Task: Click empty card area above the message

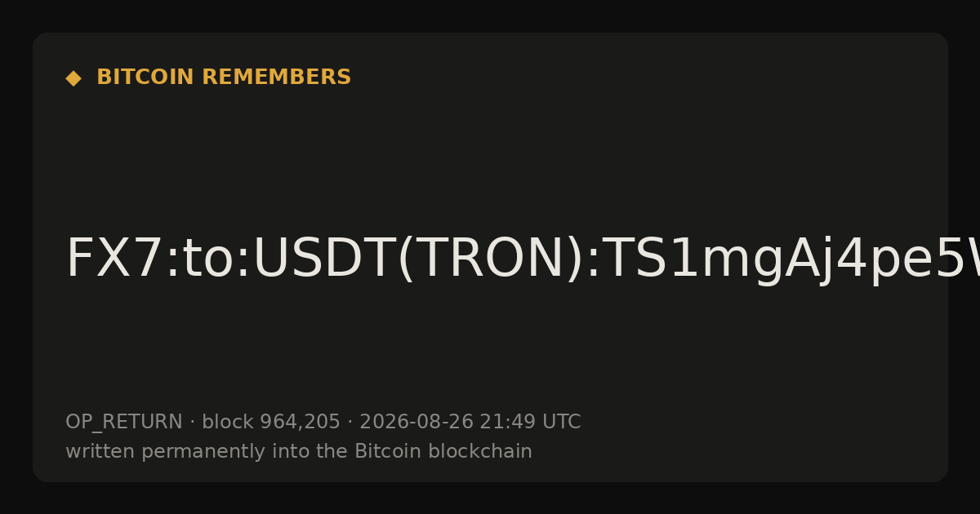Action: pyautogui.click(x=490, y=155)
